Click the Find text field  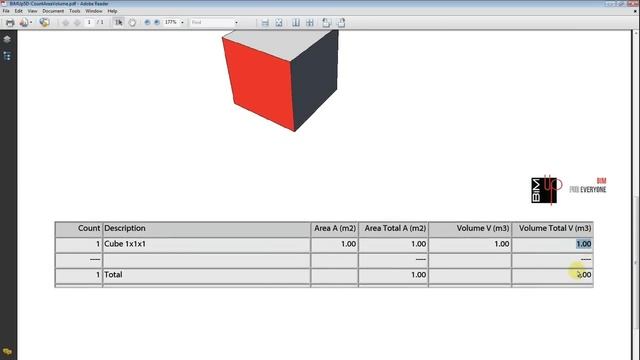point(211,22)
